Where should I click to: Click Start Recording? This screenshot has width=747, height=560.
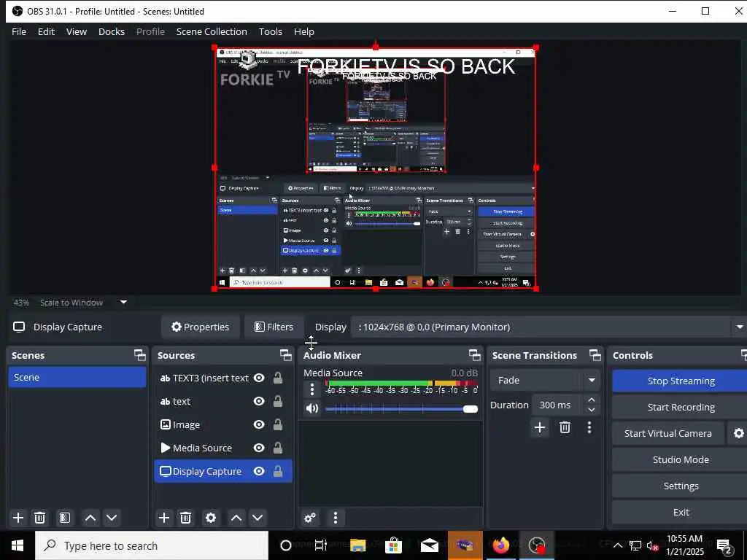(681, 407)
